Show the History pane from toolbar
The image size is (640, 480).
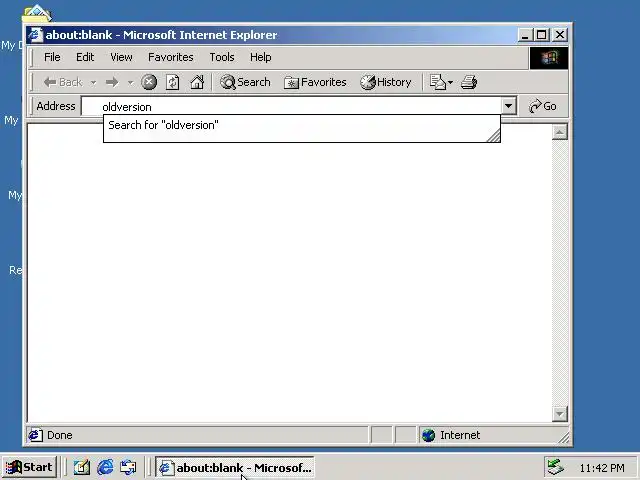pyautogui.click(x=386, y=82)
